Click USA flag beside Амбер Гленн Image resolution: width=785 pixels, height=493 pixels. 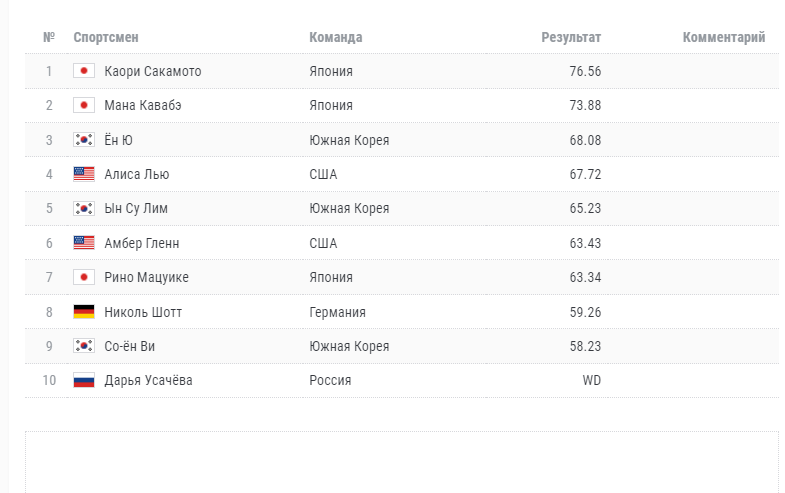(84, 243)
